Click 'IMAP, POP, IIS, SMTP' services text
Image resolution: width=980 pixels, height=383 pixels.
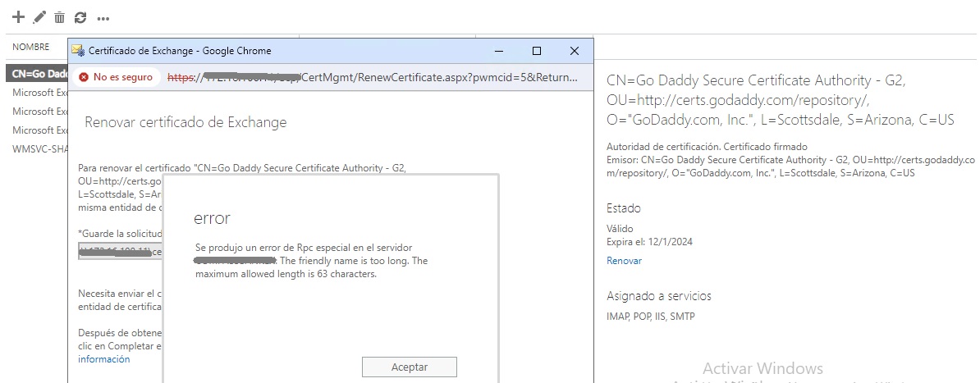[651, 316]
